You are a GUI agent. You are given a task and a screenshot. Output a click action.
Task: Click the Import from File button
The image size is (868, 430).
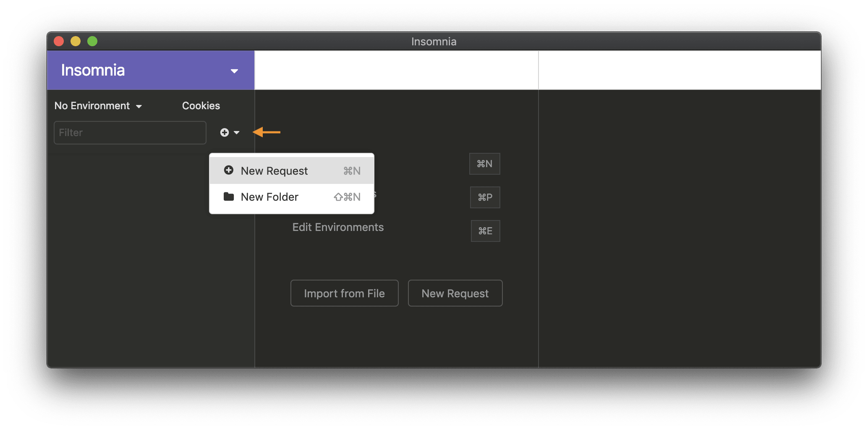click(344, 293)
